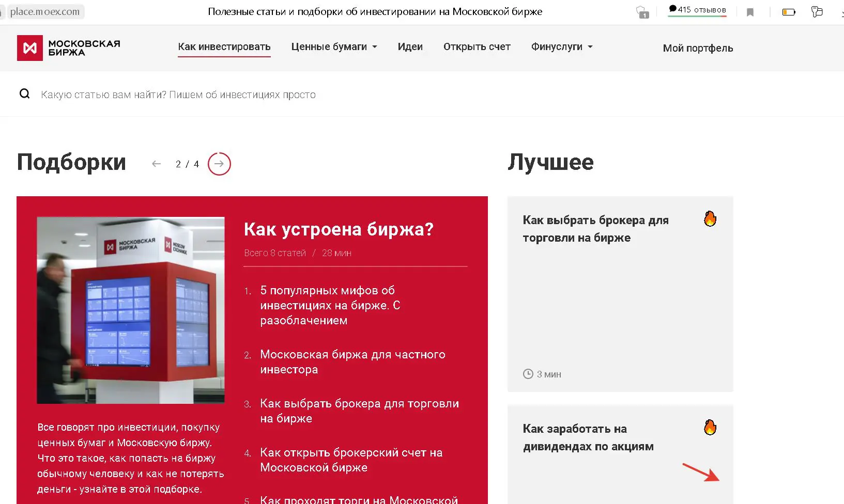Open Как устроена биржа? collection title
This screenshot has width=844, height=504.
coord(339,229)
